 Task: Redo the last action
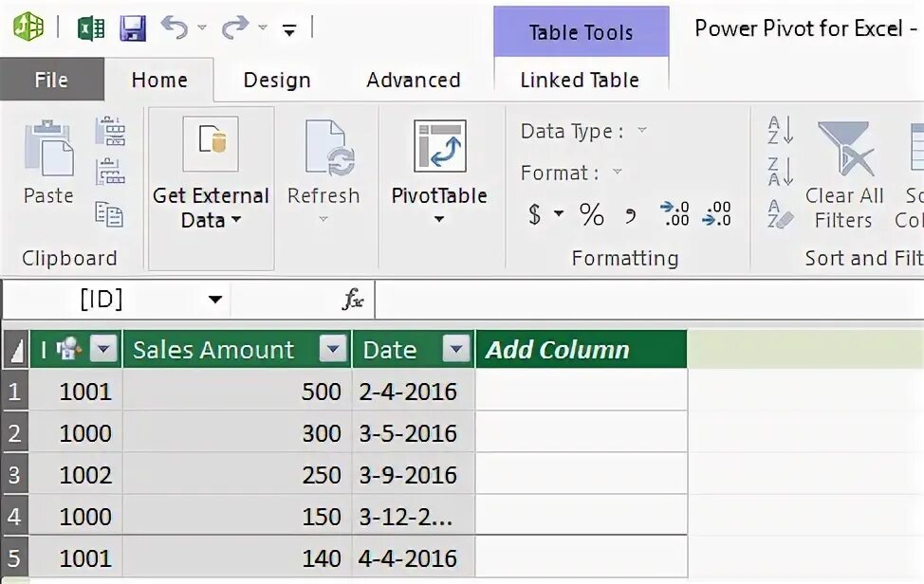(x=235, y=27)
